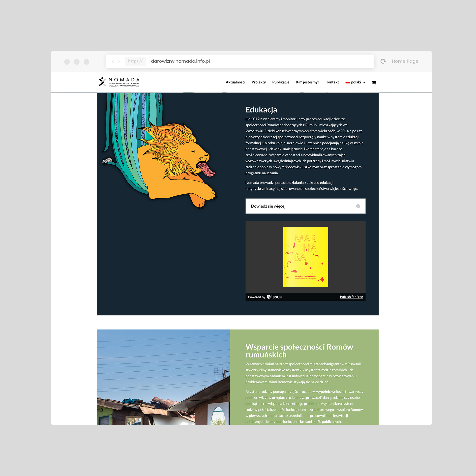This screenshot has width=476, height=476.
Task: Open the Marhaba publication cover thumbnail
Action: pyautogui.click(x=305, y=257)
